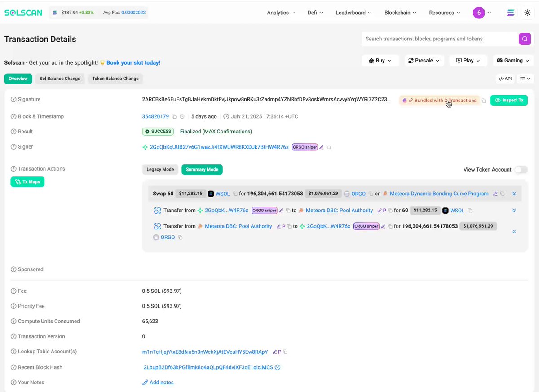Open the Presale dropdown

(424, 61)
